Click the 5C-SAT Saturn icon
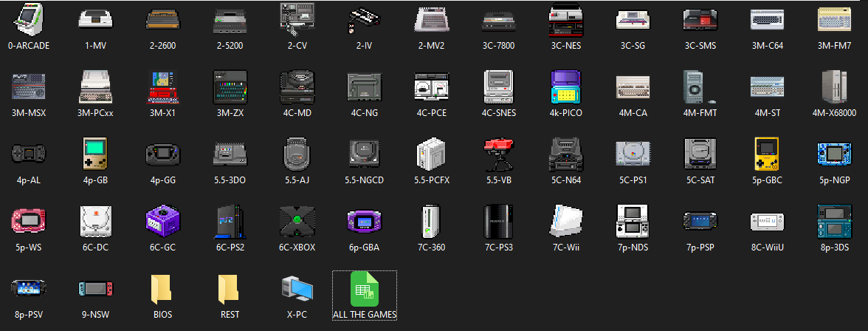Image resolution: width=868 pixels, height=331 pixels. click(700, 154)
